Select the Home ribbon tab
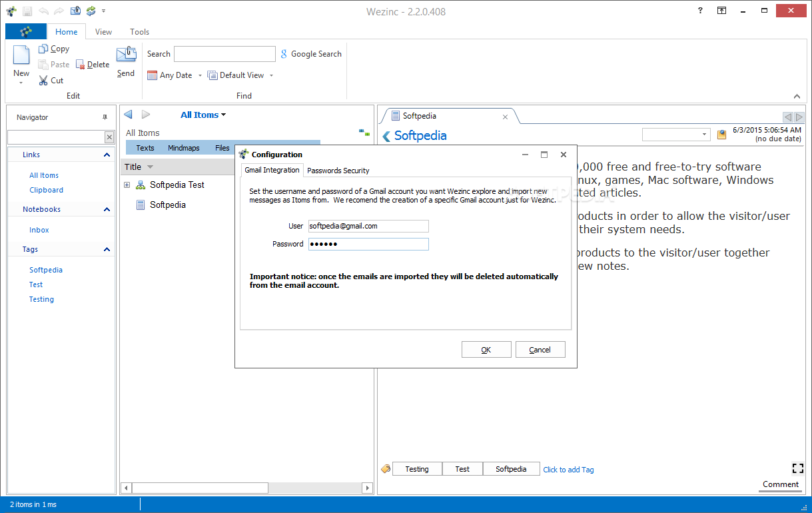Viewport: 812px width, 513px height. tap(67, 31)
